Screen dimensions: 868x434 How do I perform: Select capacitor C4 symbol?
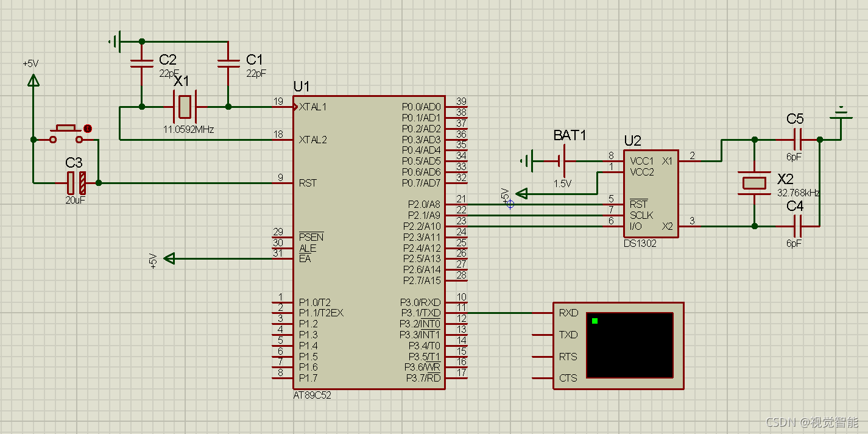(x=797, y=226)
